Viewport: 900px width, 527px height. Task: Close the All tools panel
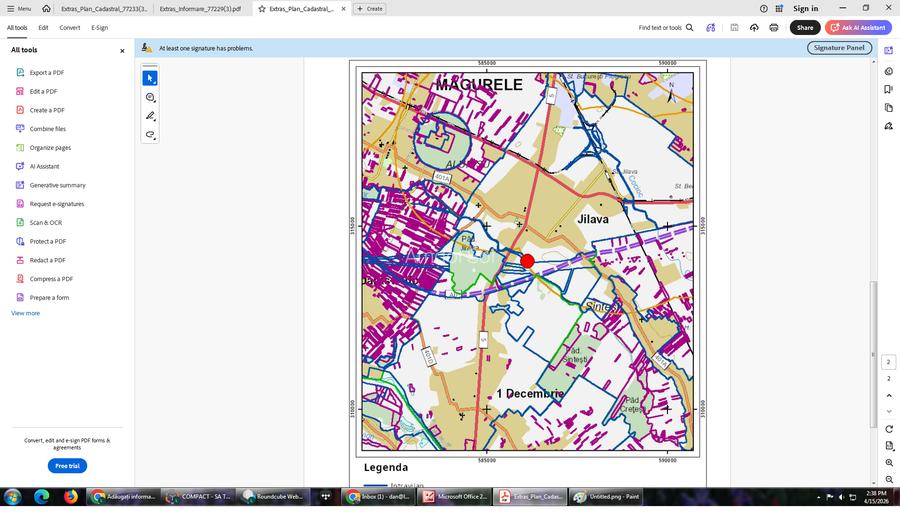123,50
